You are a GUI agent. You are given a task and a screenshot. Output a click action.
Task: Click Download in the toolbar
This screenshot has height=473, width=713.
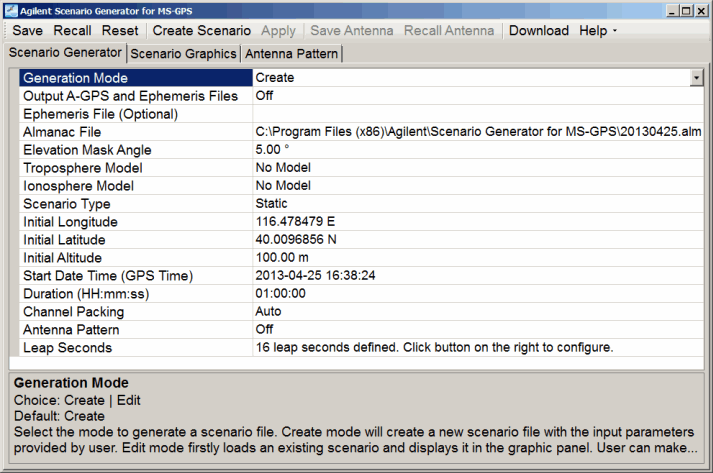pyautogui.click(x=539, y=30)
